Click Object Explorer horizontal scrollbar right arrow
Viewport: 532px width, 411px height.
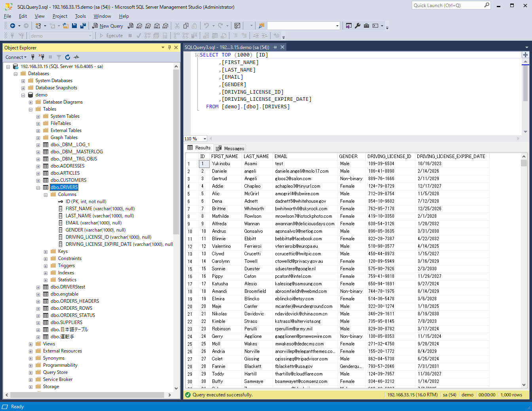[x=169, y=395]
